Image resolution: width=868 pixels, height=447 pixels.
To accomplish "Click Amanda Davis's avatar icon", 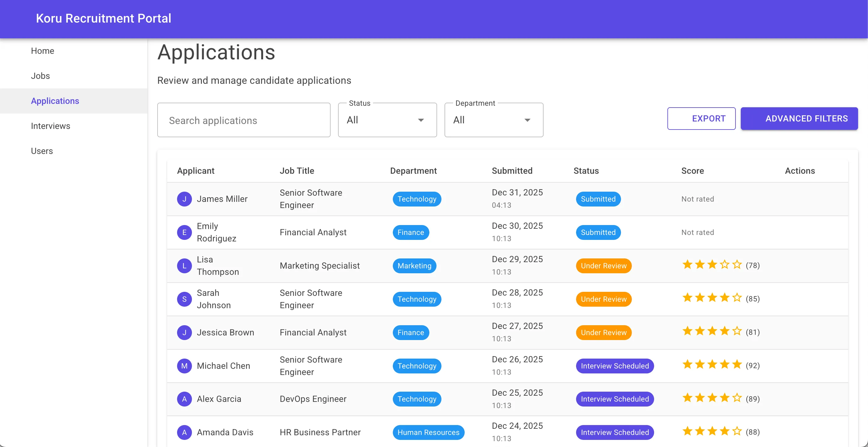I will pyautogui.click(x=184, y=432).
